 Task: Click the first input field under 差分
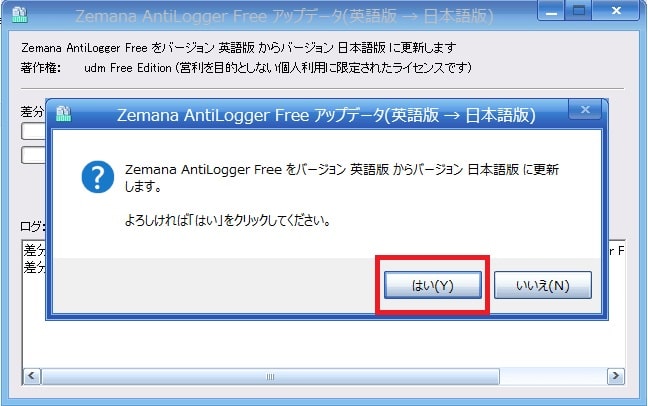point(34,131)
